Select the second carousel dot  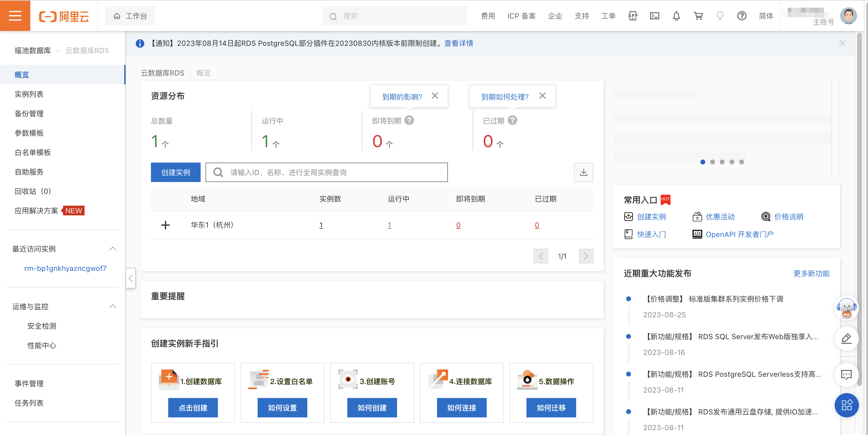coord(712,162)
